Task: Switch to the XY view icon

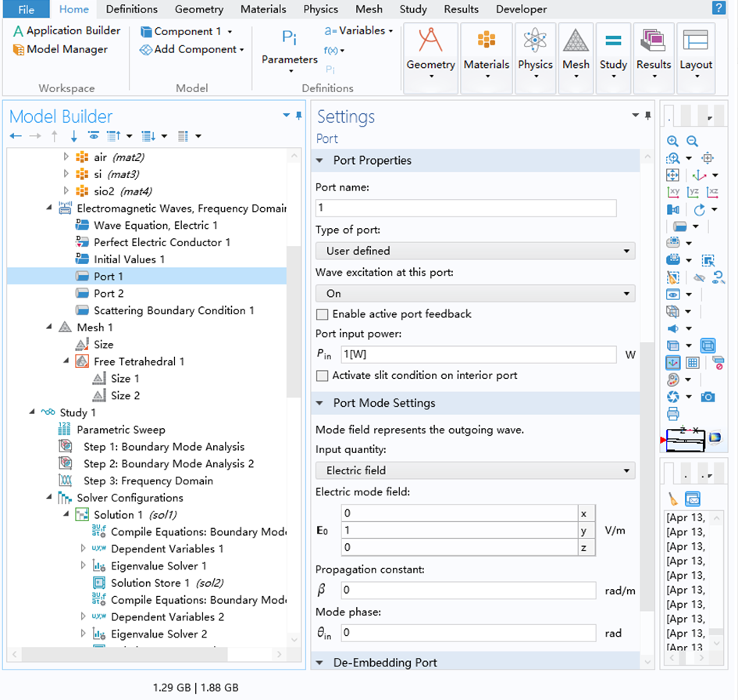Action: [673, 192]
